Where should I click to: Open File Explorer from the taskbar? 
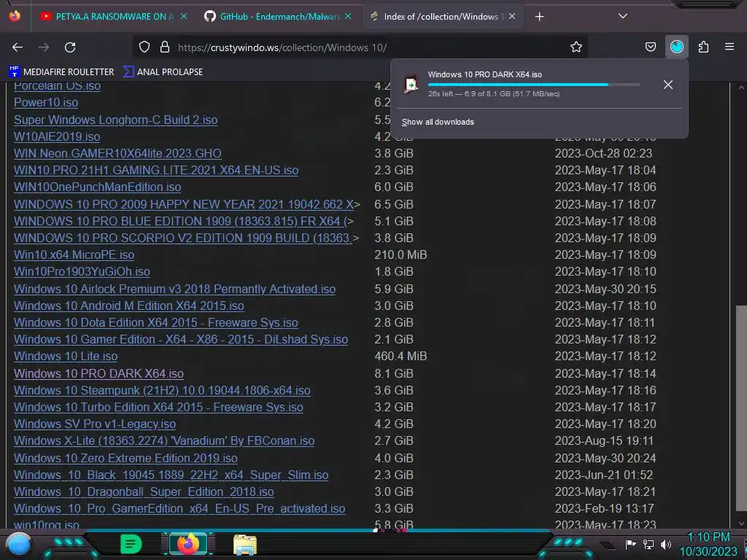coord(245,545)
